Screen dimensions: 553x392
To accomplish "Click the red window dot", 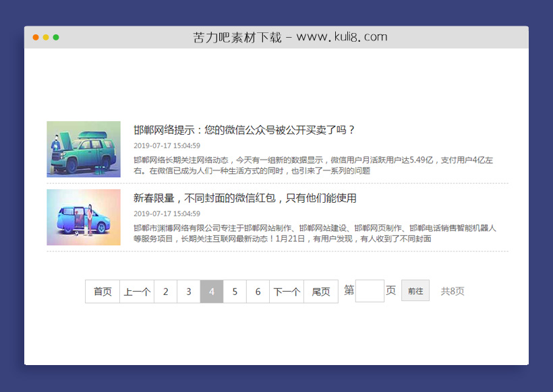I will click(35, 38).
